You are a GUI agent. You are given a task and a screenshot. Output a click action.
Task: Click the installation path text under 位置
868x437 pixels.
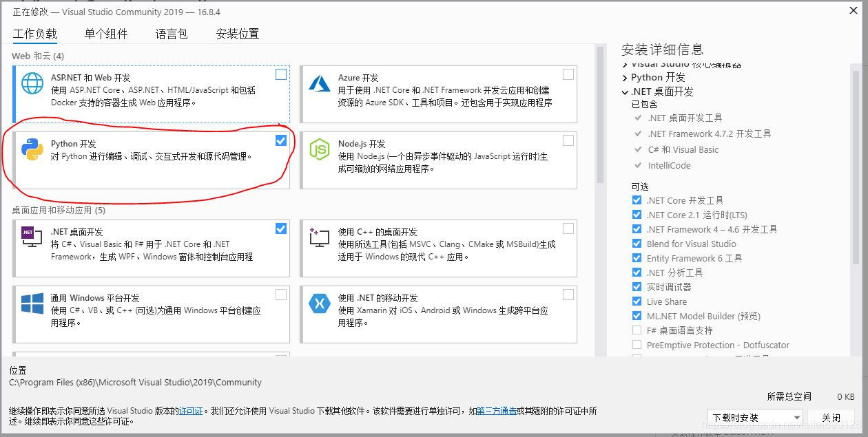click(136, 383)
